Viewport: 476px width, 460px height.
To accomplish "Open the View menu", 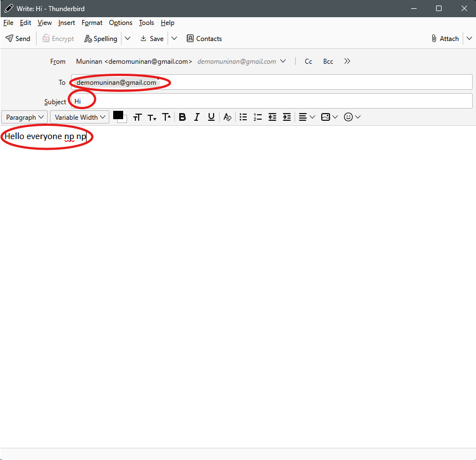I will point(44,23).
